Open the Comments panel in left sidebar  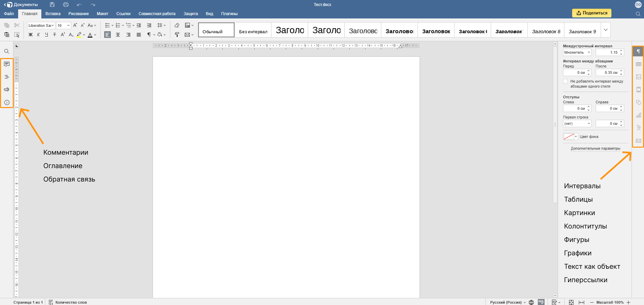click(x=7, y=64)
